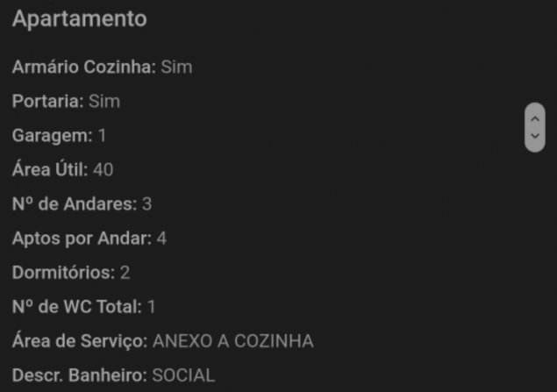The image size is (557, 392).
Task: Click the Descr. Banheiro label
Action: coord(80,375)
